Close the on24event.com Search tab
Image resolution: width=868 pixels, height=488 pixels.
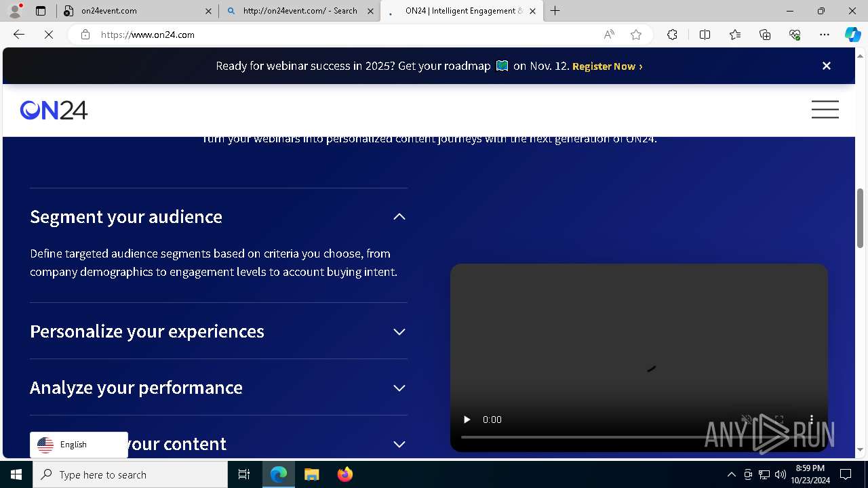point(370,11)
